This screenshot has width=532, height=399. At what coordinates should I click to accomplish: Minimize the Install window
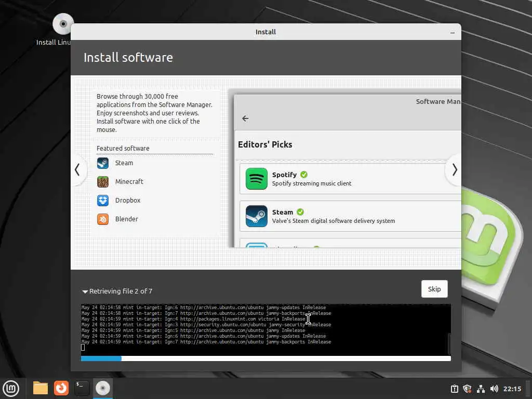click(453, 32)
